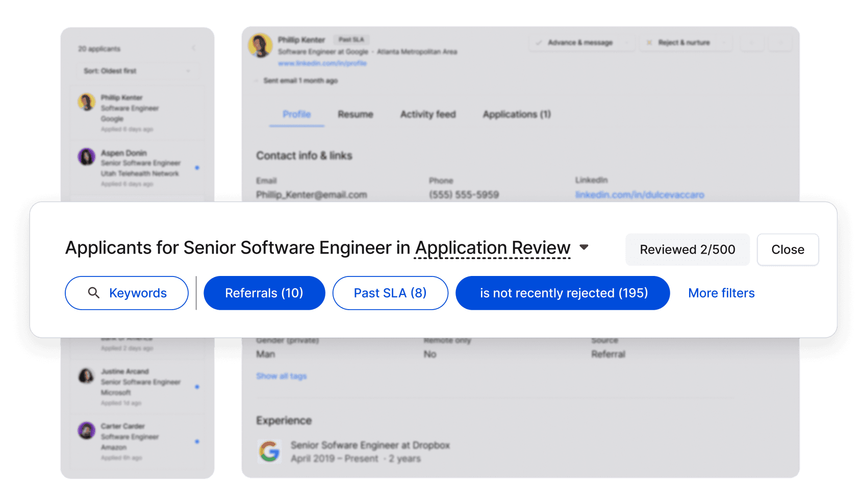Go to next applicant arrow button
861x504 pixels.
(x=780, y=43)
